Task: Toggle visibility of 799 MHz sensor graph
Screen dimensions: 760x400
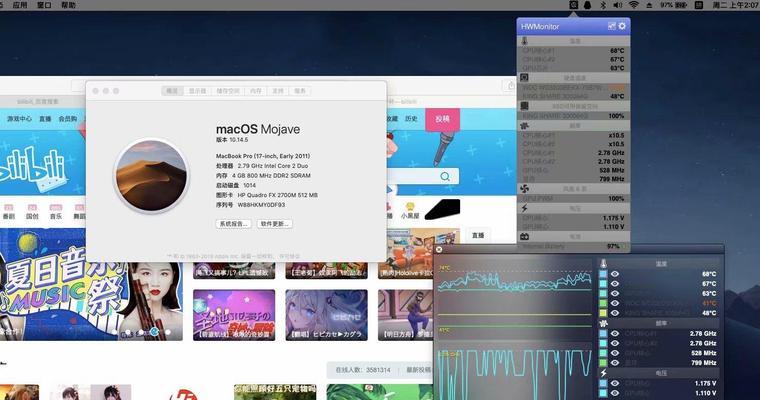Action: click(x=615, y=363)
